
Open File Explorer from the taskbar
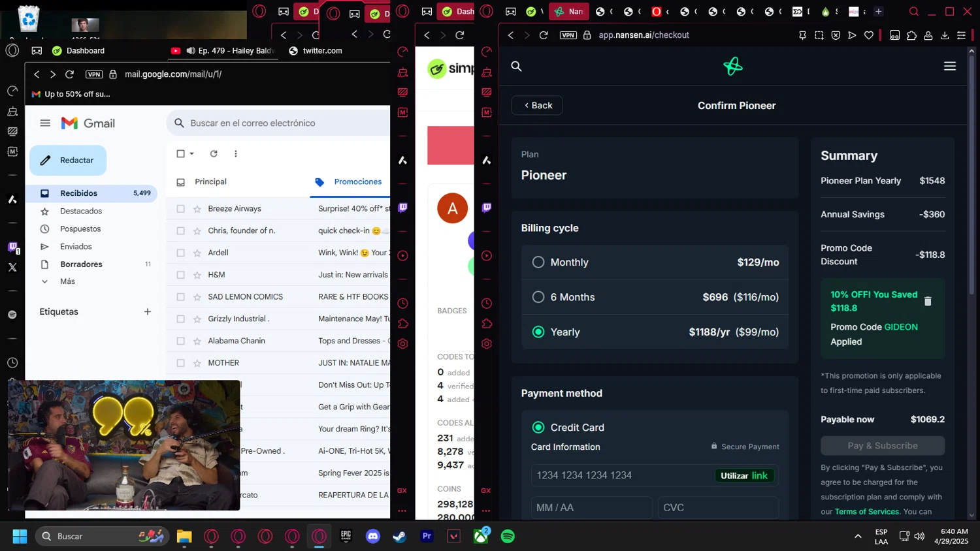[x=184, y=536]
